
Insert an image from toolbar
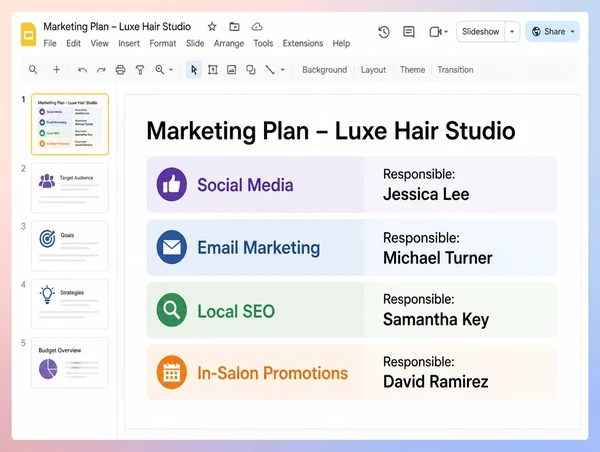click(232, 70)
